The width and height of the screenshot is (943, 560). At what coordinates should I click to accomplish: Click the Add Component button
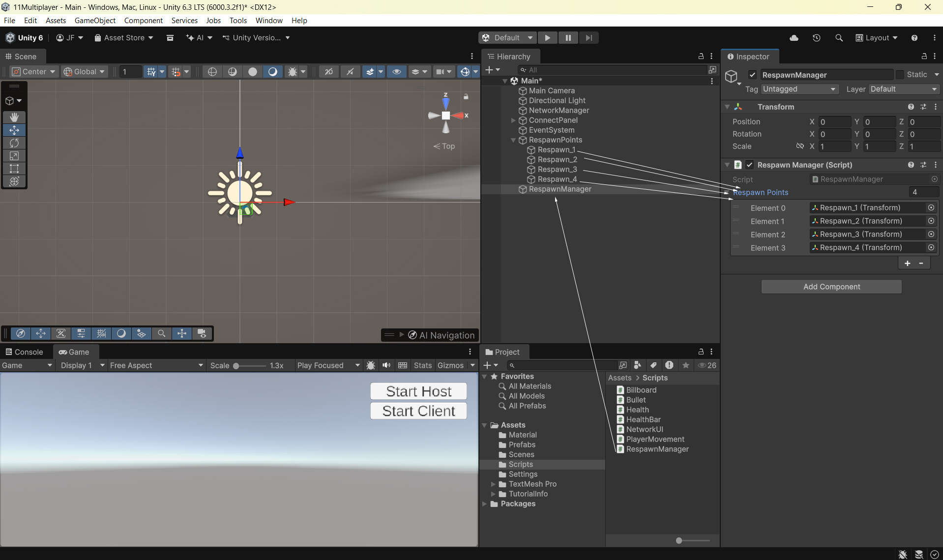pyautogui.click(x=831, y=287)
